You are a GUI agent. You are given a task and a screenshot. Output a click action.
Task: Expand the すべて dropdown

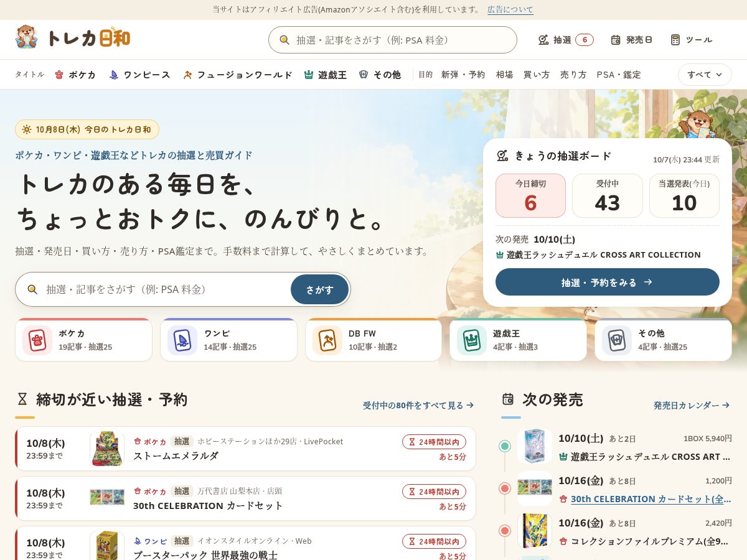pyautogui.click(x=705, y=75)
